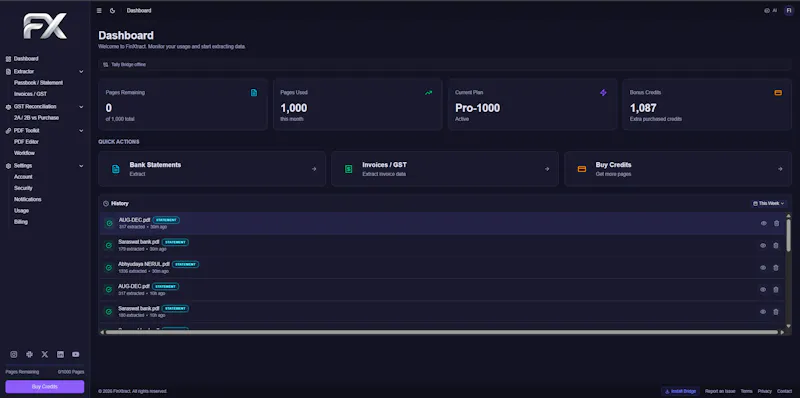Open the Terms footer link
This screenshot has width=800, height=398.
746,391
